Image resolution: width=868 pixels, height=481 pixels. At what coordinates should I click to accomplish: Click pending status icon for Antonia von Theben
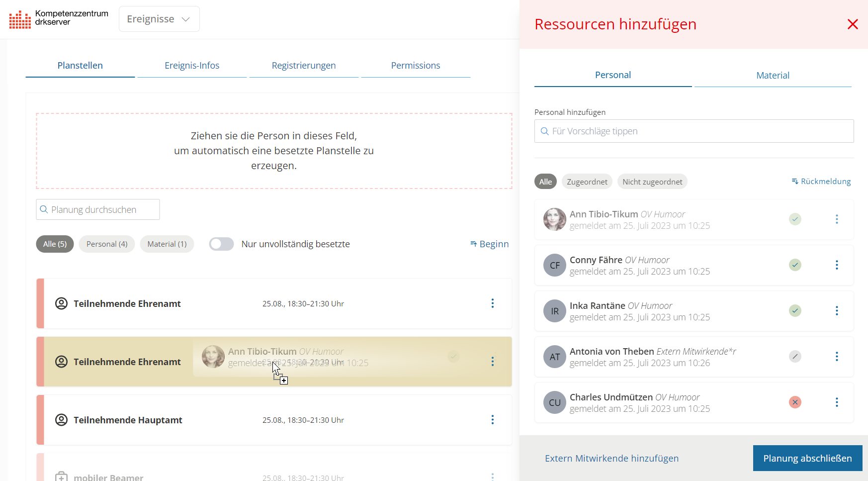point(795,357)
